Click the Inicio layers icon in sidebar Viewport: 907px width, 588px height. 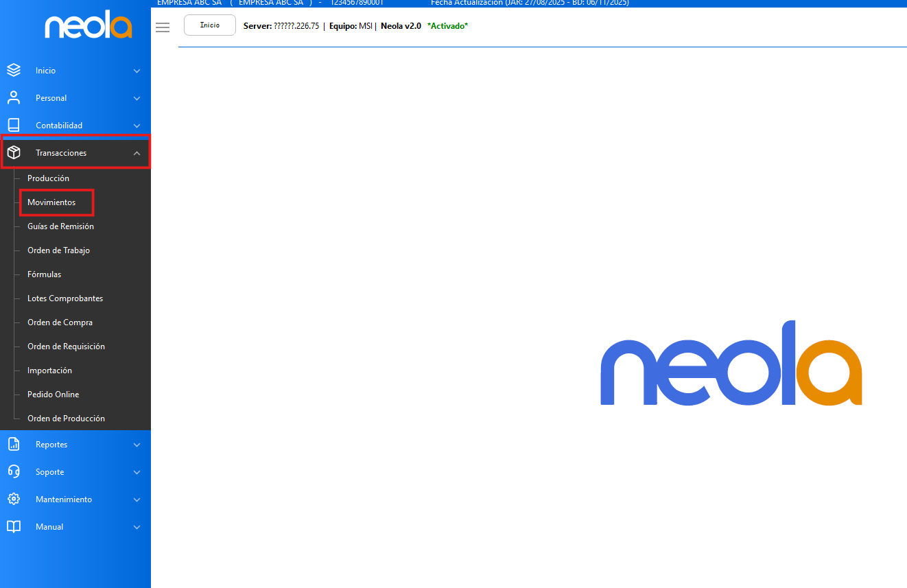[14, 71]
